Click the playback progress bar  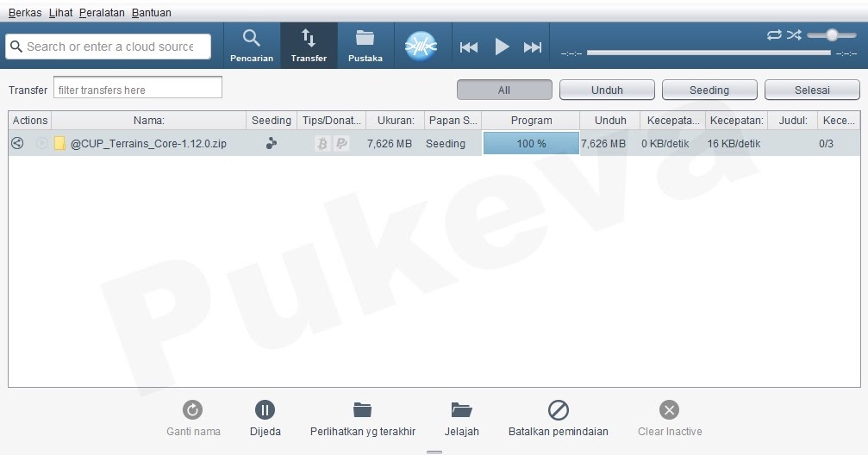click(709, 53)
